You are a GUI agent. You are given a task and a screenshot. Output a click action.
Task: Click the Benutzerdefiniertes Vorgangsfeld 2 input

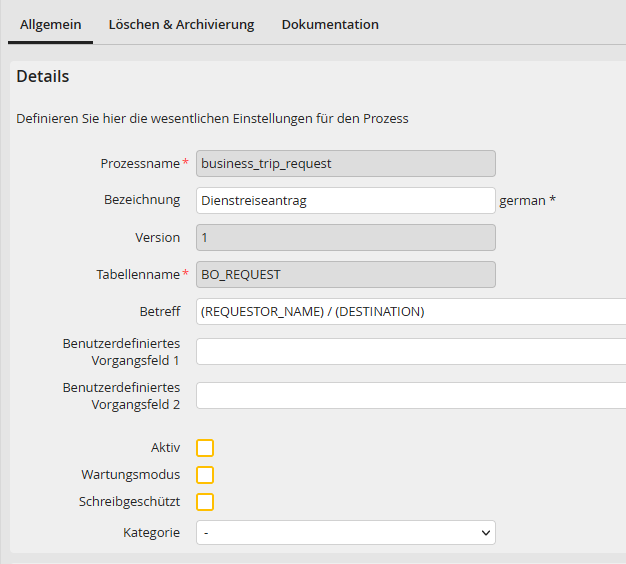[x=410, y=395]
